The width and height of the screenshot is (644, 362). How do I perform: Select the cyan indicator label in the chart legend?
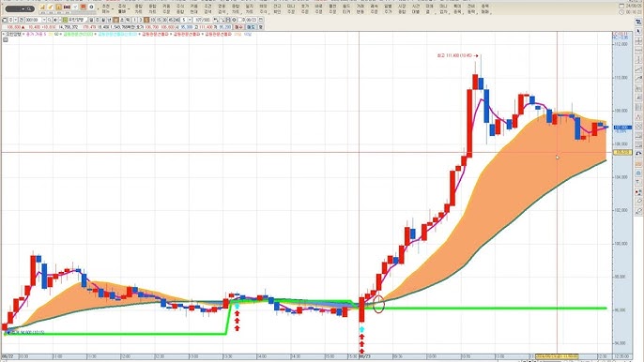tap(117, 35)
